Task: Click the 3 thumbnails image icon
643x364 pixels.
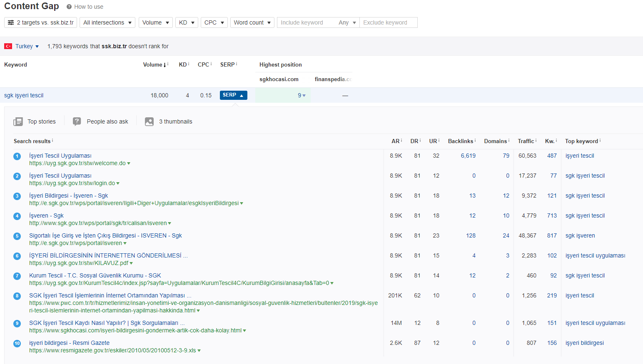Action: pos(149,121)
